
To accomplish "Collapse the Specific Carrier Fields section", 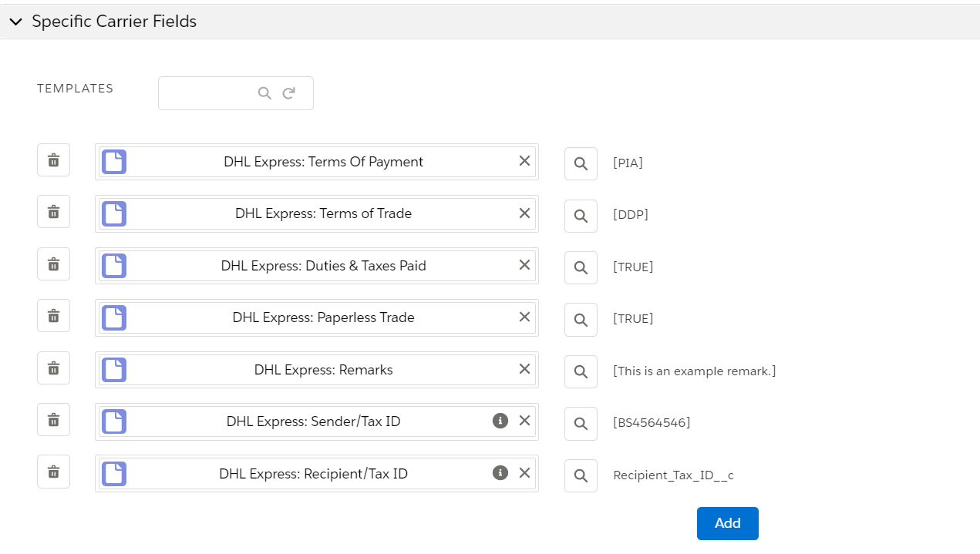I will click(x=15, y=22).
